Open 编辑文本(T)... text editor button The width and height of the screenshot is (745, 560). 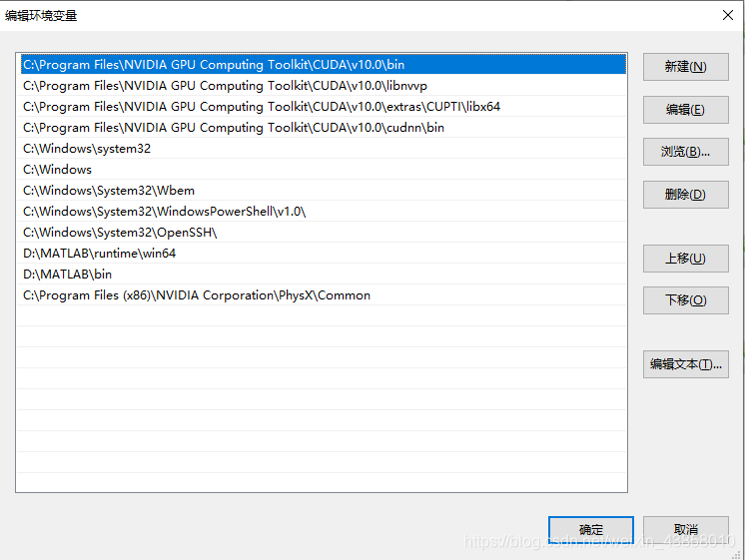686,364
